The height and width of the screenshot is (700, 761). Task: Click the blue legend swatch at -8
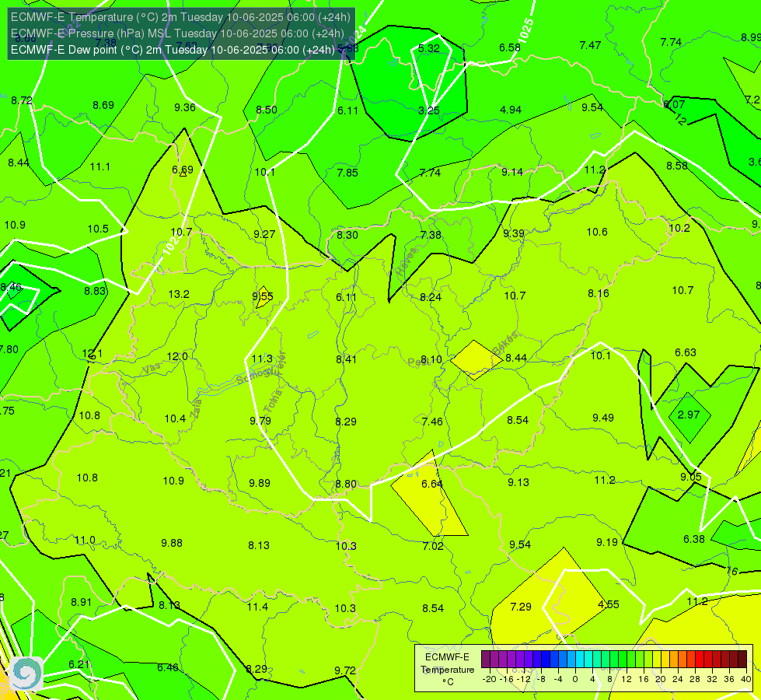click(546, 660)
